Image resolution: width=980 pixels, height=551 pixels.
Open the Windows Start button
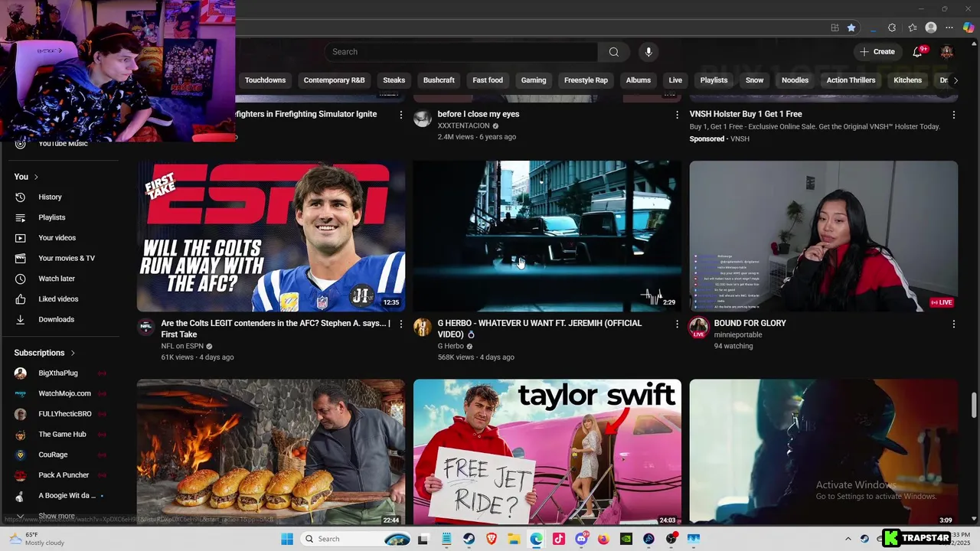tap(287, 539)
